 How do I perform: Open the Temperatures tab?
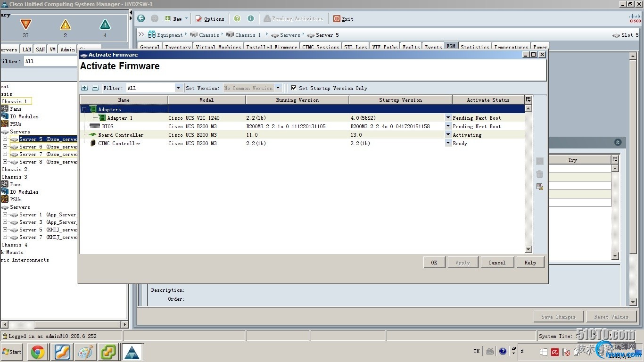tap(512, 47)
